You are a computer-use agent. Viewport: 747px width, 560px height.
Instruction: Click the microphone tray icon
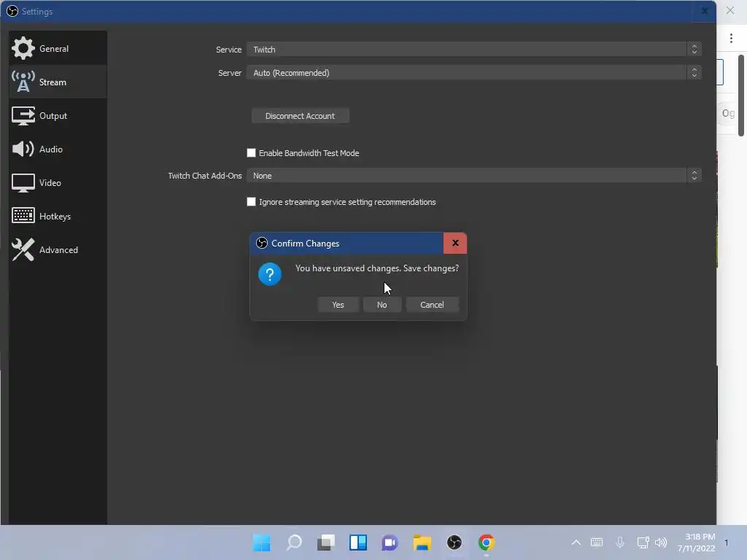(x=620, y=542)
